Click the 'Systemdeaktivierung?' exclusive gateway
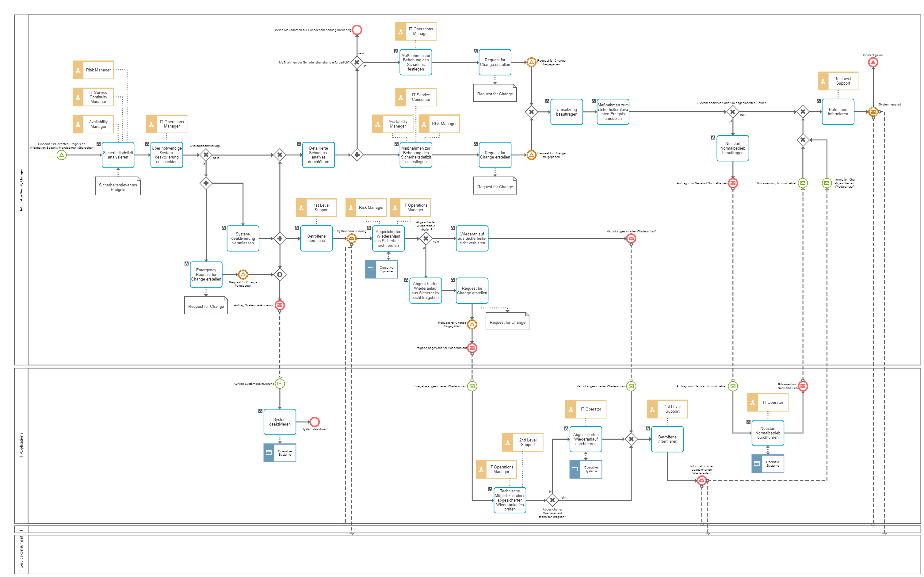Viewport: 924px width, 577px height. (206, 155)
